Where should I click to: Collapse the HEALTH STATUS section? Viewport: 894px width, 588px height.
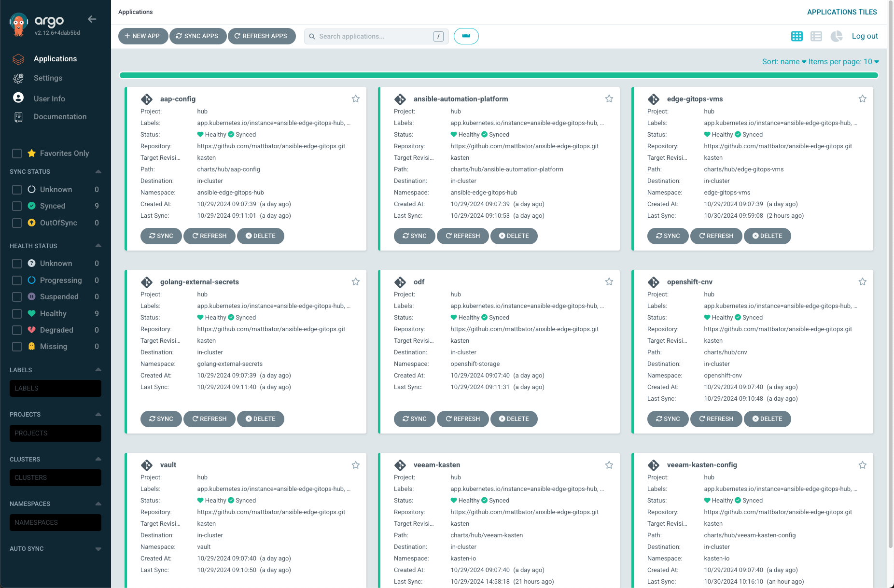(98, 246)
